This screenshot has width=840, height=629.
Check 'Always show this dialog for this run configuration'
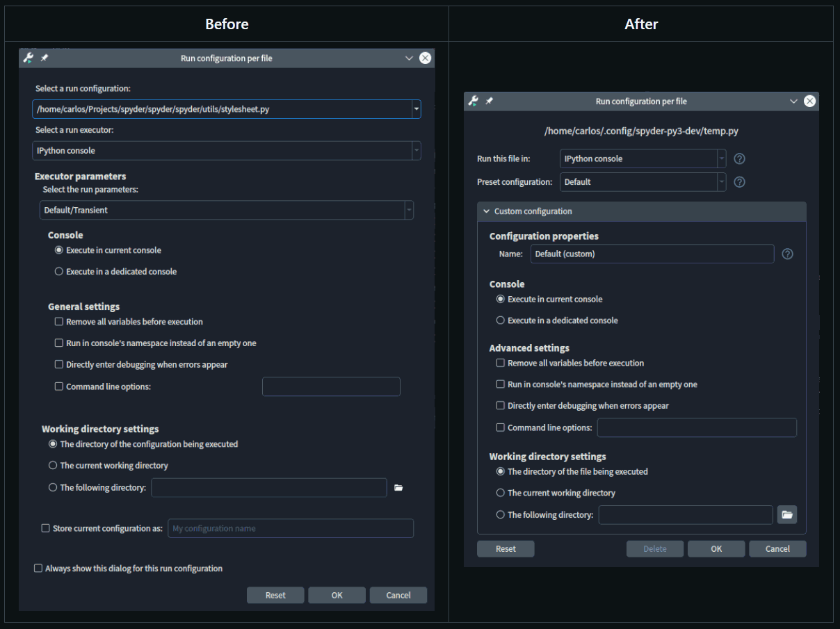tap(38, 569)
